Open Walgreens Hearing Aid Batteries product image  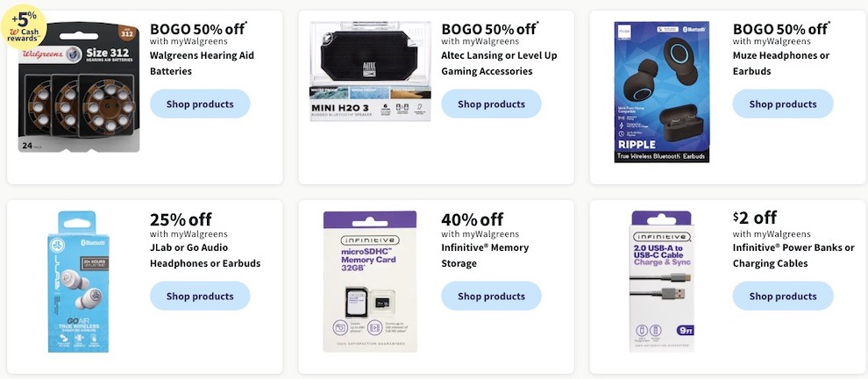[x=79, y=87]
